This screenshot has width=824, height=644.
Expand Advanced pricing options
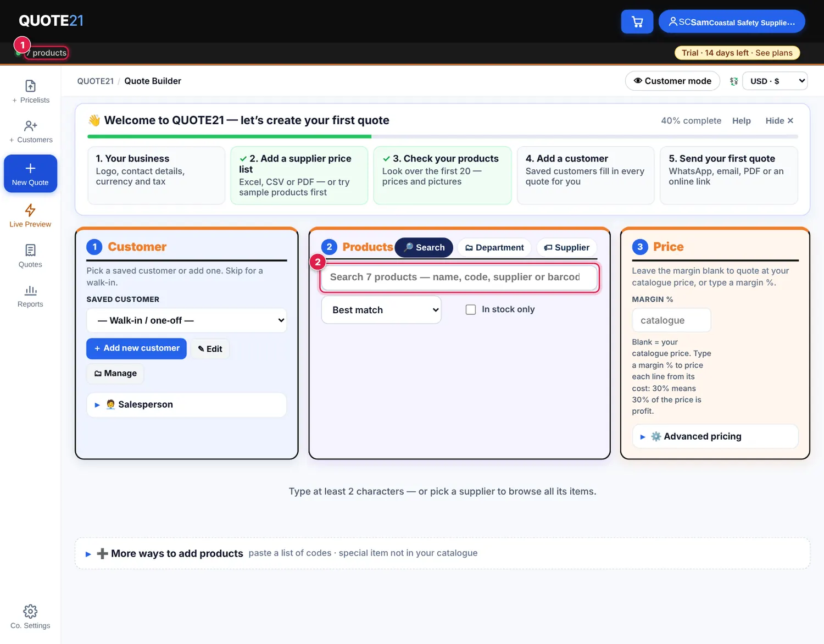coord(715,436)
